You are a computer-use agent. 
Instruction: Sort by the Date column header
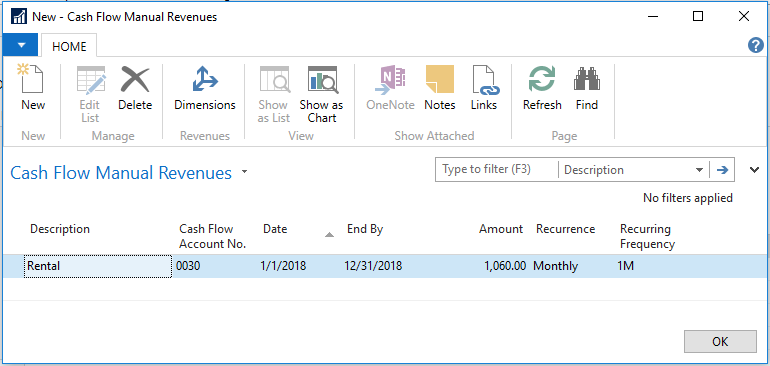[275, 229]
